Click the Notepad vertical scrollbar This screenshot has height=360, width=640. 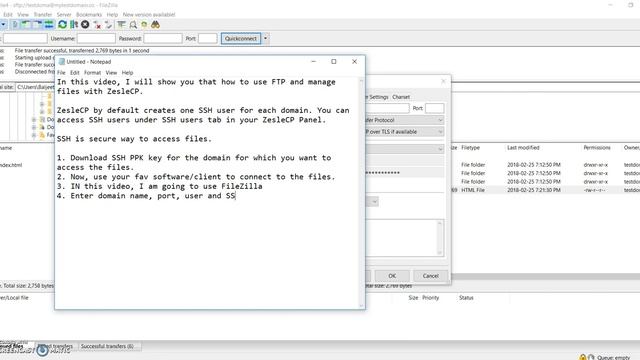click(x=361, y=193)
